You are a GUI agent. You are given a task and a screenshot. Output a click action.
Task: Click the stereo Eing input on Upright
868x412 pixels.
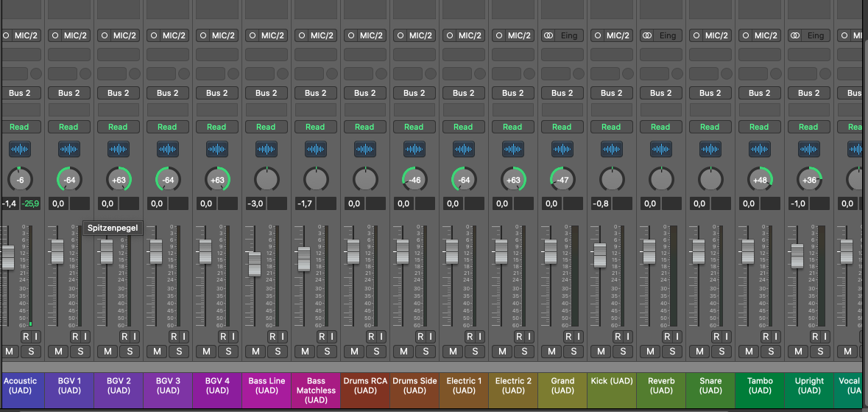coord(809,35)
